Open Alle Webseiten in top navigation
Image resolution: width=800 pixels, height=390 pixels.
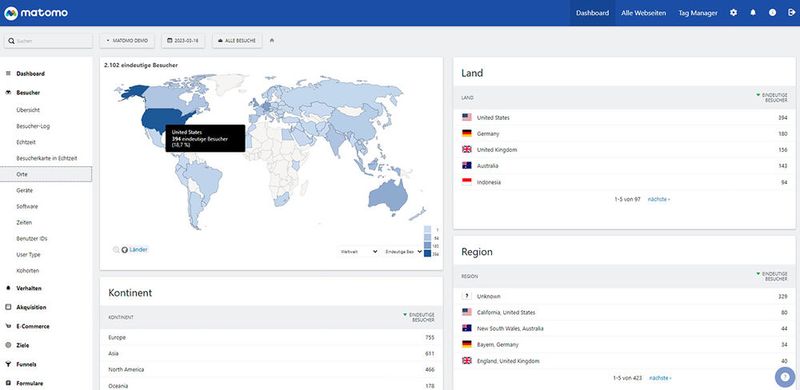(643, 13)
